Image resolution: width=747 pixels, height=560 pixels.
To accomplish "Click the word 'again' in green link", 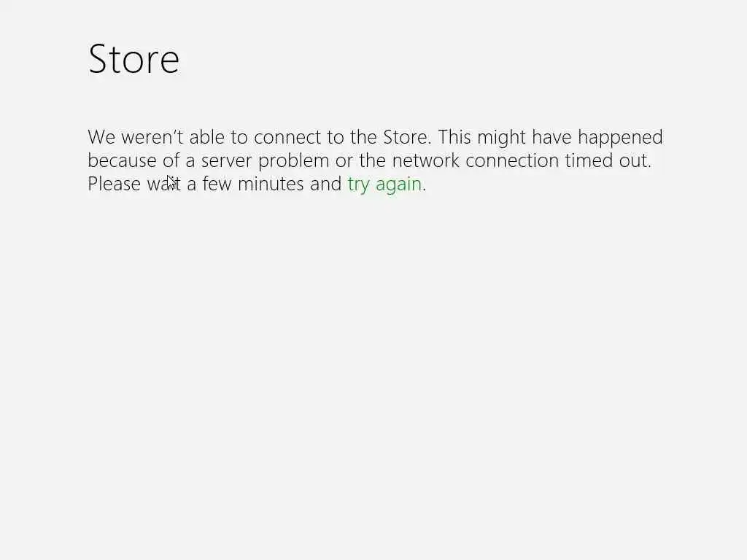I will [399, 185].
